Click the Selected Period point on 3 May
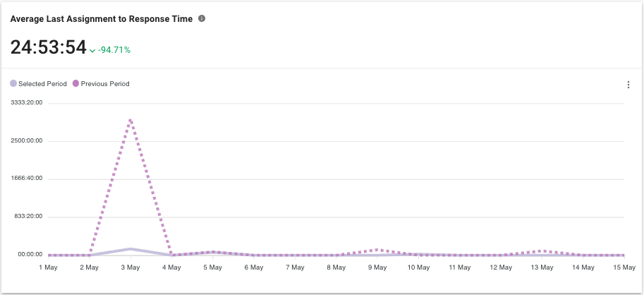The height and width of the screenshot is (295, 644). 130,248
